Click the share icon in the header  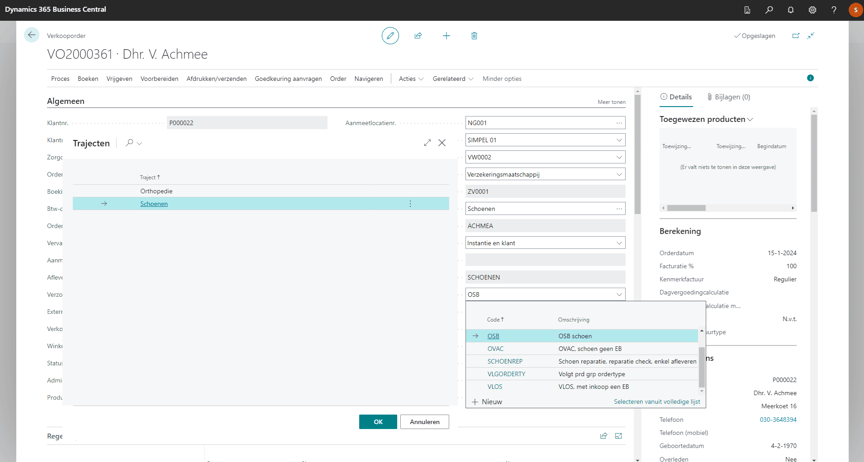418,36
